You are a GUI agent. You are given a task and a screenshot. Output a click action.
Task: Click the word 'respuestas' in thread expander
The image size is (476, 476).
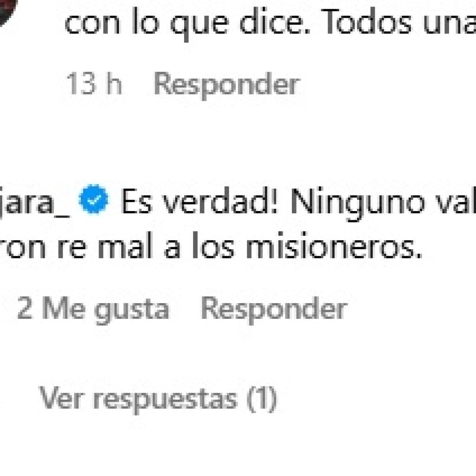[x=165, y=401]
